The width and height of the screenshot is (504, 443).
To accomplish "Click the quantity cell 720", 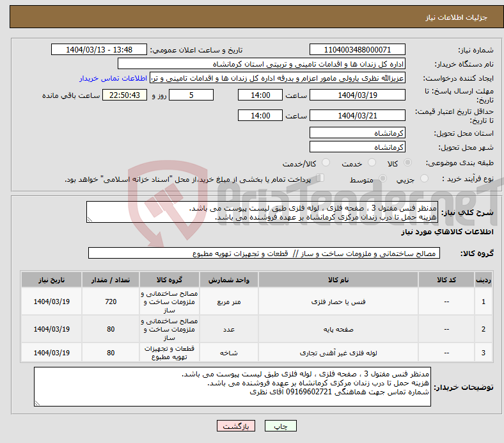I will 111,302.
